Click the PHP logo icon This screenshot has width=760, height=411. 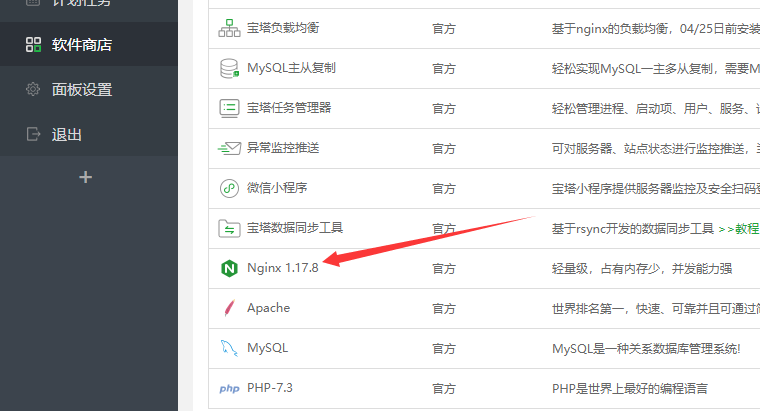click(229, 388)
